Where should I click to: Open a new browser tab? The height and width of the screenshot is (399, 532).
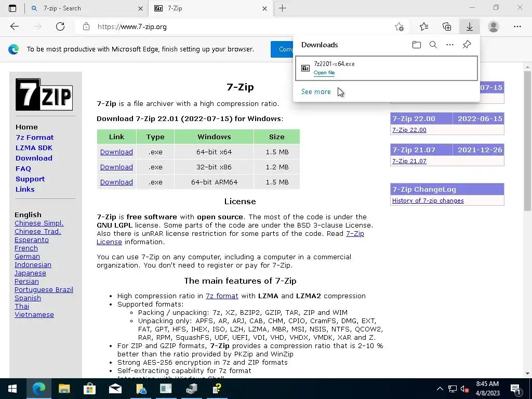[x=282, y=8]
